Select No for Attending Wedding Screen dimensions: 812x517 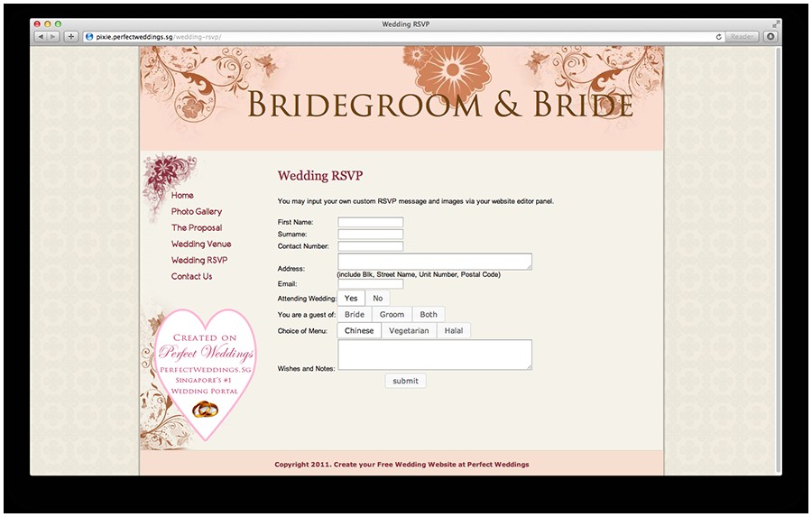377,299
